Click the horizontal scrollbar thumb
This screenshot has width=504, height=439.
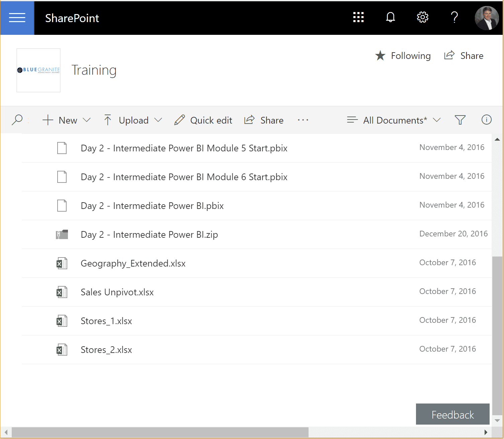tap(160, 432)
